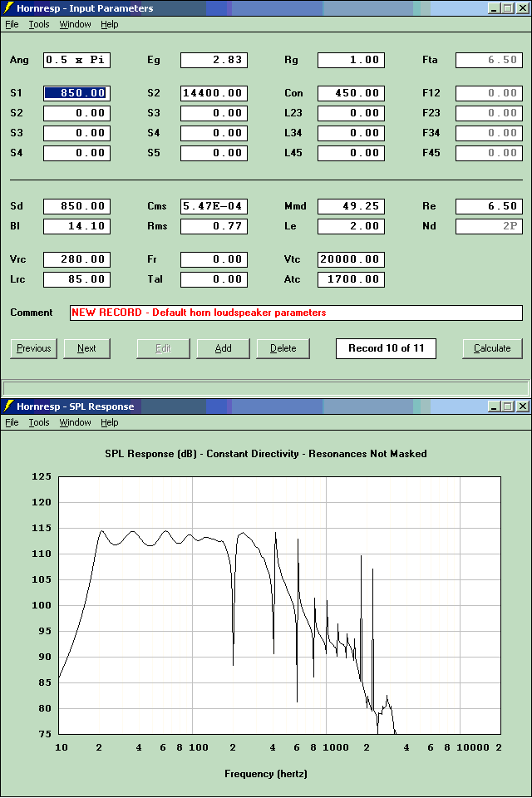Go to the Next record
532x798 pixels.
(86, 348)
